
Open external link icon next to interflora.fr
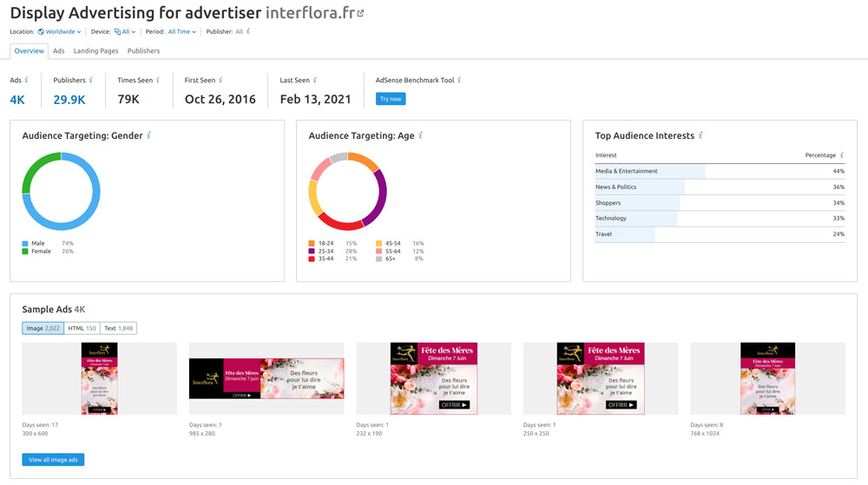coord(360,13)
